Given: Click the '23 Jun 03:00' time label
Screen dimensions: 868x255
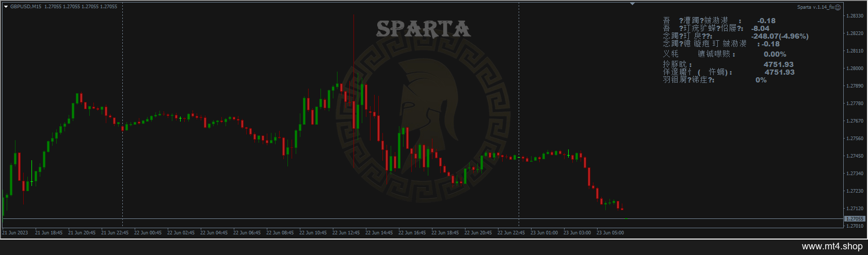Looking at the screenshot, I should pos(577,233).
